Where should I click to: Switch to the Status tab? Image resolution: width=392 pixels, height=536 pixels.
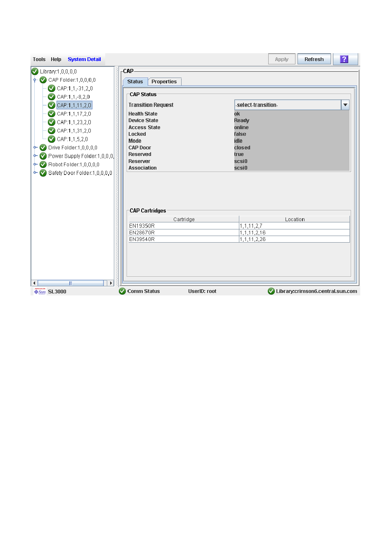pos(135,82)
